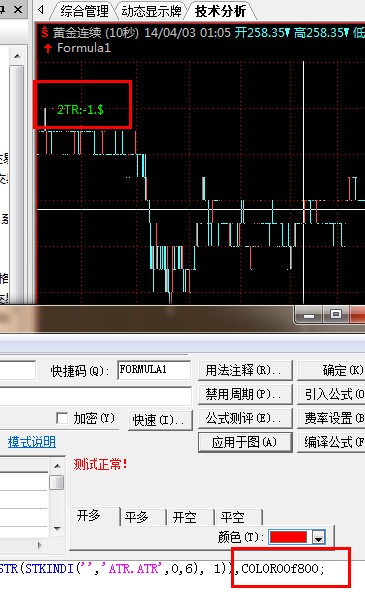Open 费率设置
The image size is (365, 599).
pyautogui.click(x=331, y=418)
